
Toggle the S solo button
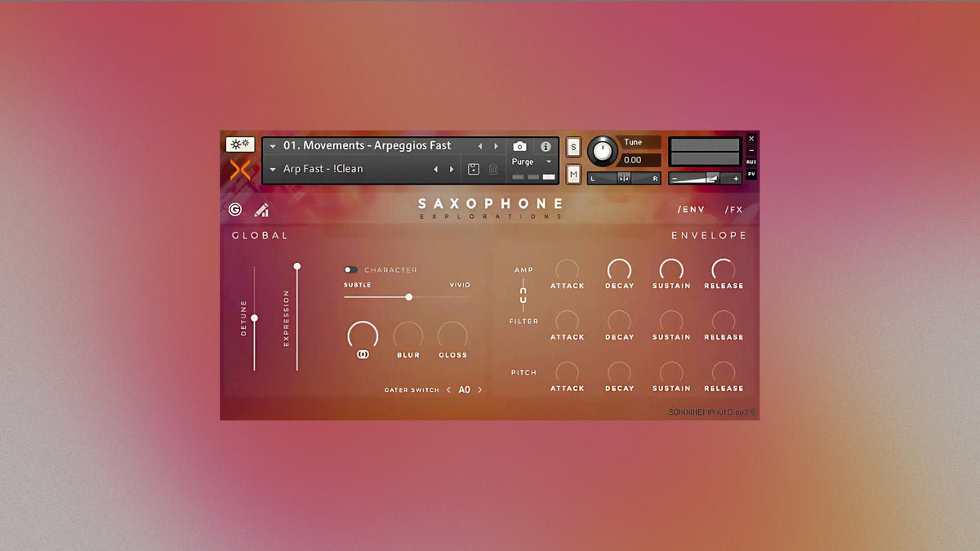(573, 147)
